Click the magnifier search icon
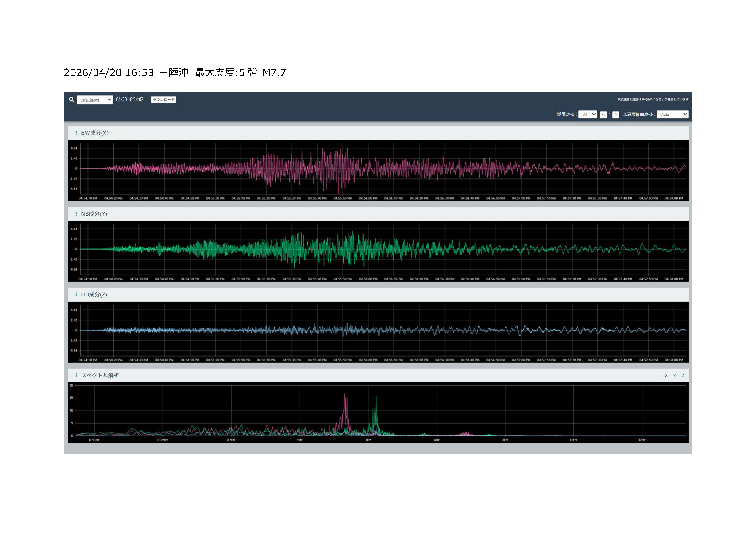The width and height of the screenshot is (756, 535). (71, 100)
